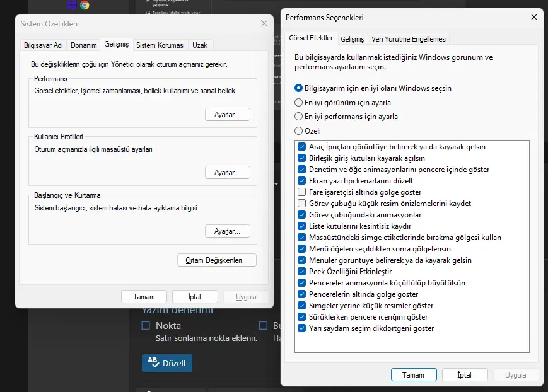
Task: Toggle 'Birleşik giriş kutuları kayarak açılsın'
Action: 301,158
